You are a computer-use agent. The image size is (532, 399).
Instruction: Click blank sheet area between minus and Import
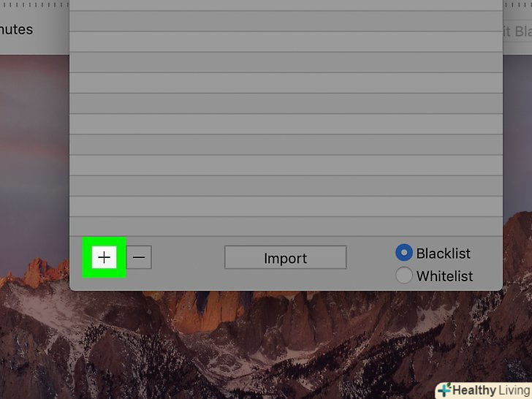(188, 257)
